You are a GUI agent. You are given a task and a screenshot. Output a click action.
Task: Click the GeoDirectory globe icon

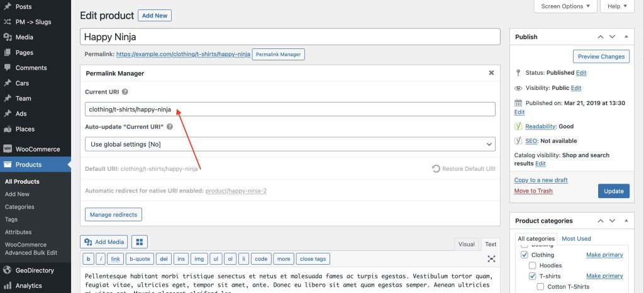[8, 270]
